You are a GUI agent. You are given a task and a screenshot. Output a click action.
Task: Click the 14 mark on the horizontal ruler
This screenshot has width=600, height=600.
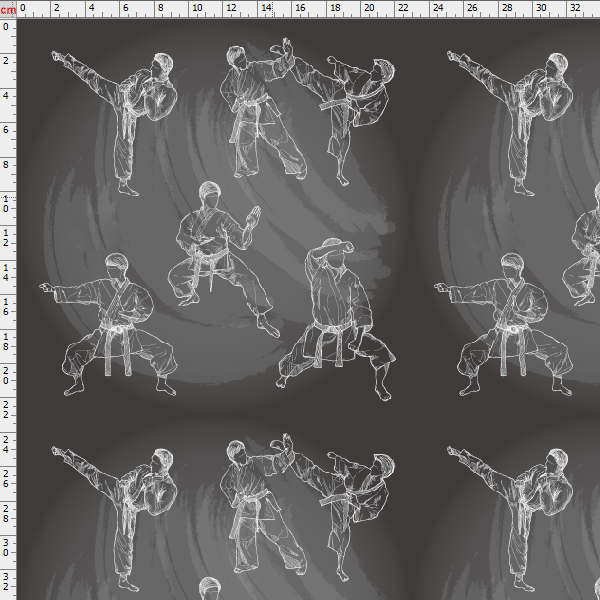266,8
